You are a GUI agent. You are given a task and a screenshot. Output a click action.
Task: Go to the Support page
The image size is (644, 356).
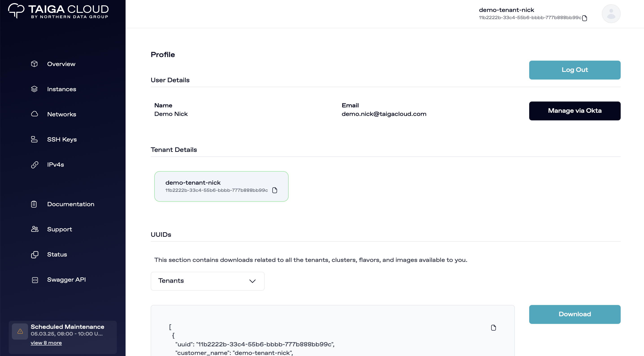pos(59,229)
